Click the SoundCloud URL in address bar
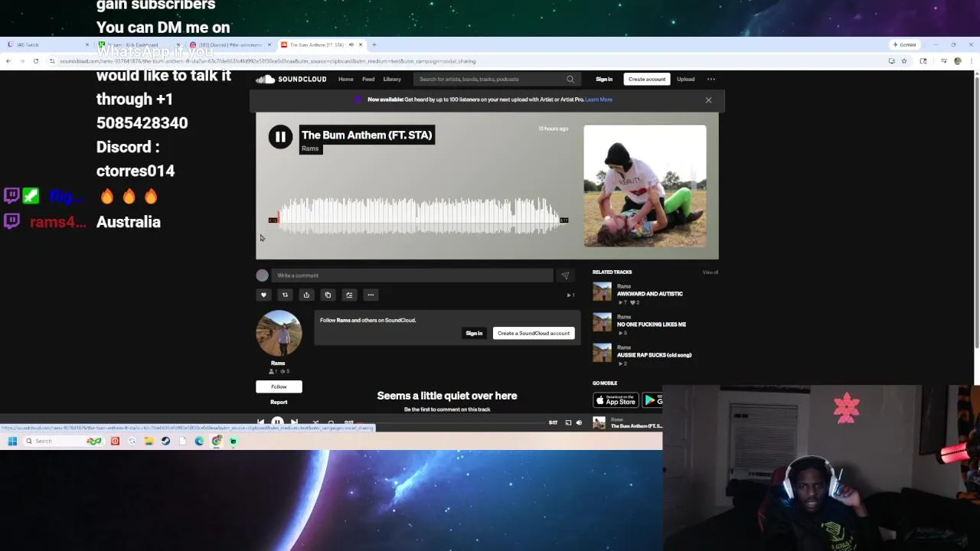 (268, 61)
